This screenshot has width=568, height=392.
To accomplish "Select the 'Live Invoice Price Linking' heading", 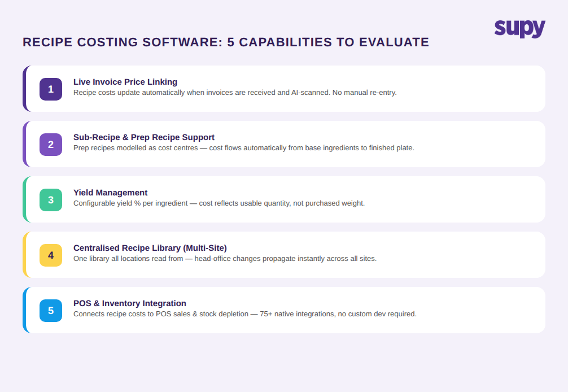I will point(125,82).
